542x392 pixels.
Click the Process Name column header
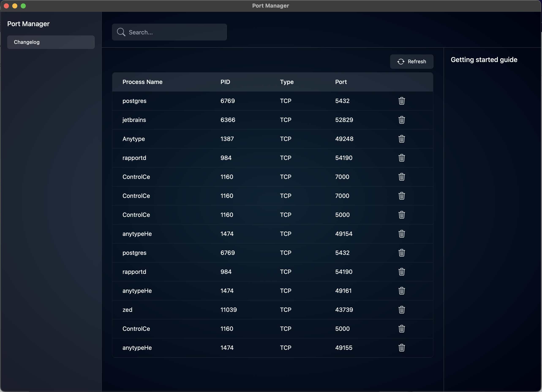click(x=142, y=82)
